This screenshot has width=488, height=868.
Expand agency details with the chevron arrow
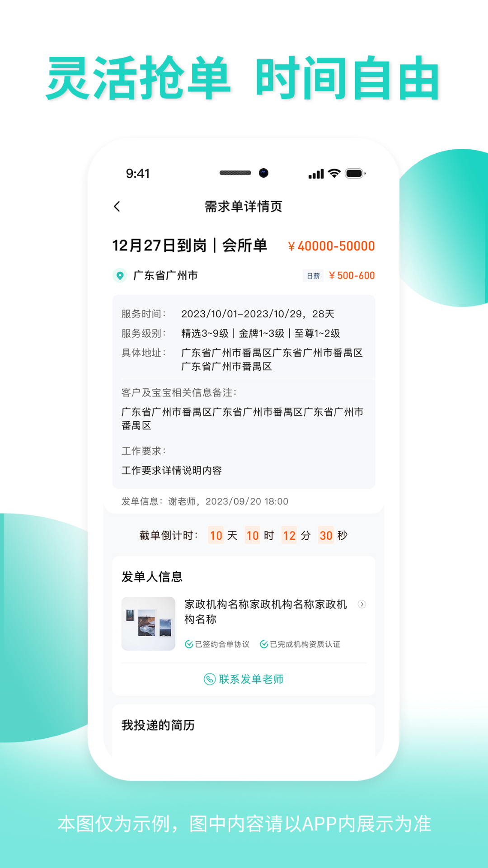362,604
